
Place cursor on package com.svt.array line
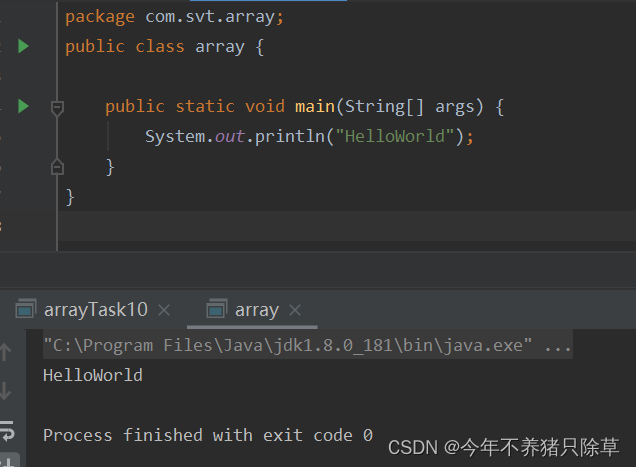coord(174,17)
